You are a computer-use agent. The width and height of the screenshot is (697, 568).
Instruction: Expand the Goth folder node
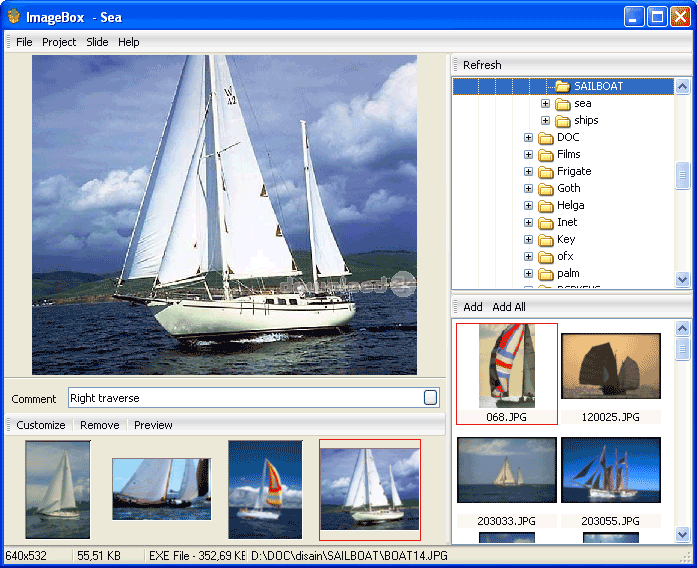tap(528, 188)
